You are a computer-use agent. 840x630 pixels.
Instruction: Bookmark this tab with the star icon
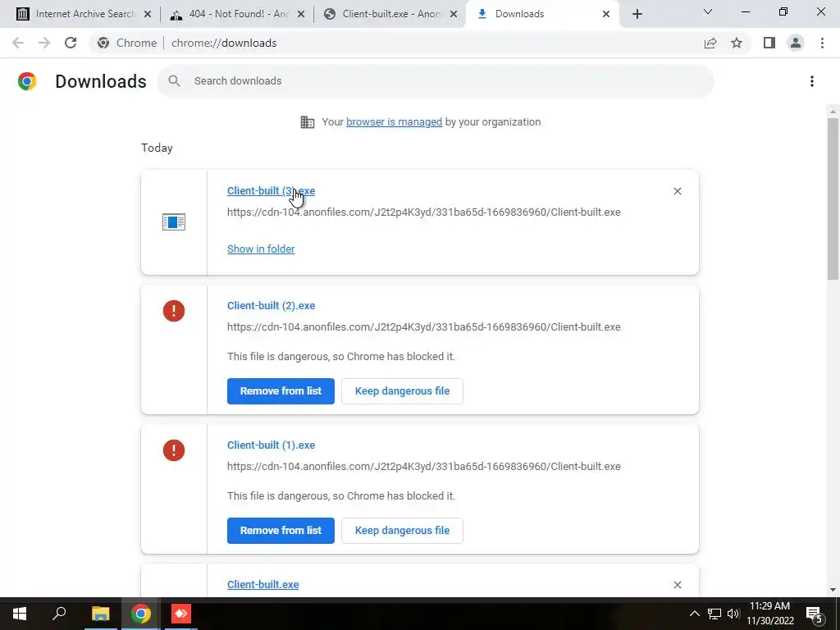(x=737, y=43)
